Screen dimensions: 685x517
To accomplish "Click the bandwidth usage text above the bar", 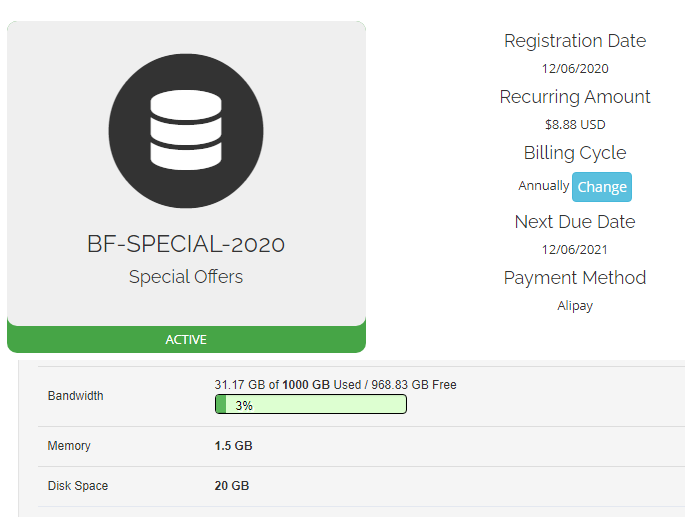I will click(335, 385).
